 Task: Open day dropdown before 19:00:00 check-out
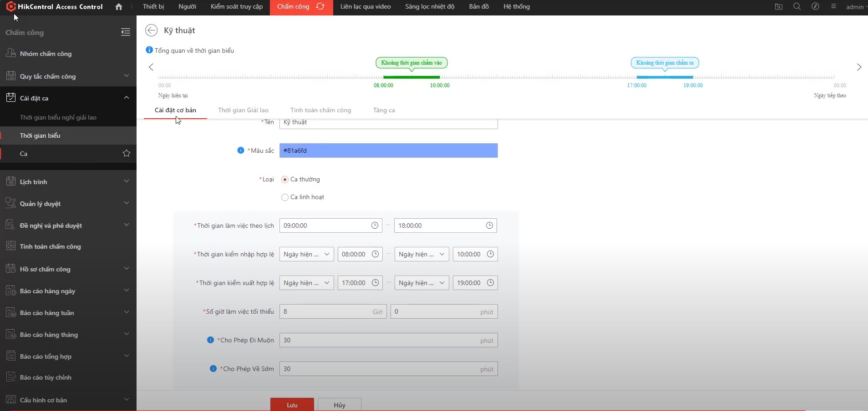click(421, 283)
